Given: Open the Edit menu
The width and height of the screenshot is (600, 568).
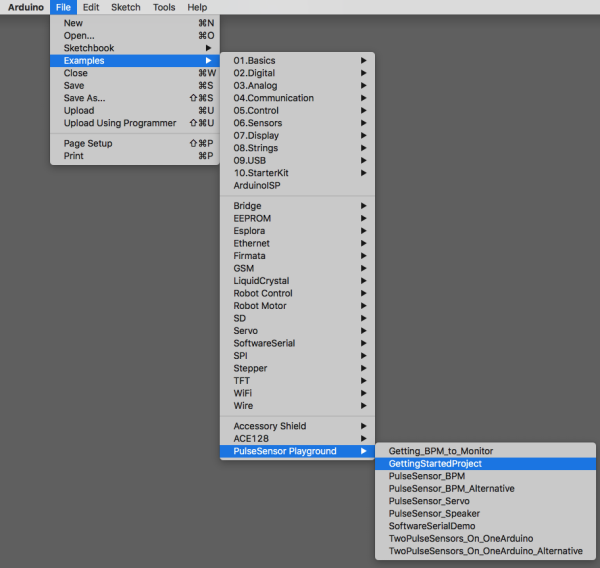Looking at the screenshot, I should 91,7.
